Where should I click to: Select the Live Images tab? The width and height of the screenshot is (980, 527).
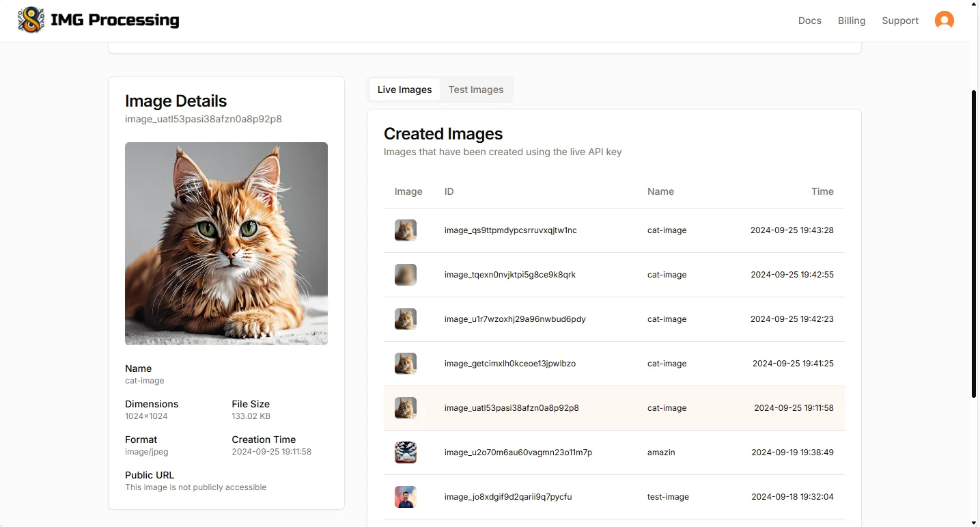click(x=404, y=90)
